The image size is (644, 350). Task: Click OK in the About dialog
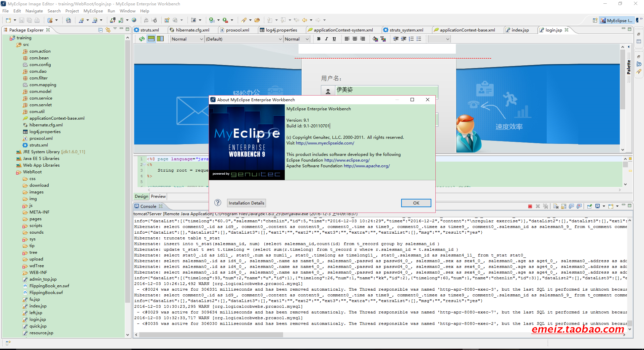(416, 203)
